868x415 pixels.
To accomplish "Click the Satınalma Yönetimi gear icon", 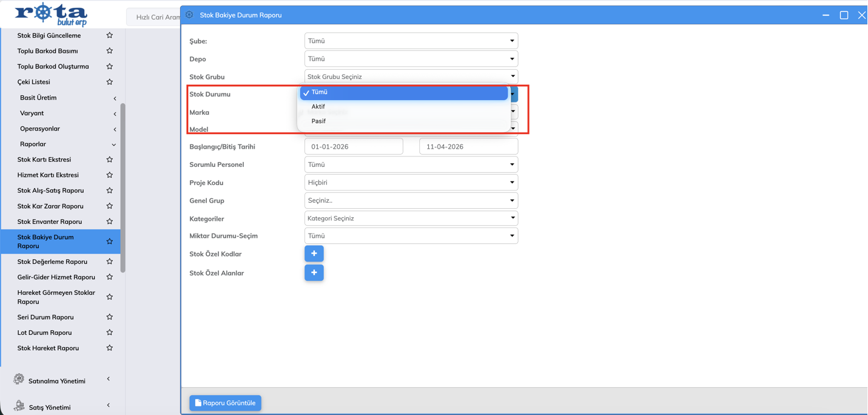I will [x=19, y=379].
